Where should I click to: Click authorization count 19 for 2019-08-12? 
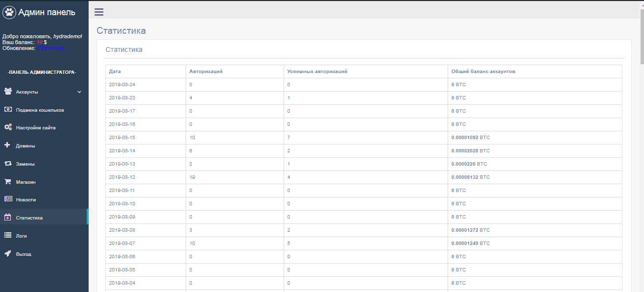[x=192, y=177]
